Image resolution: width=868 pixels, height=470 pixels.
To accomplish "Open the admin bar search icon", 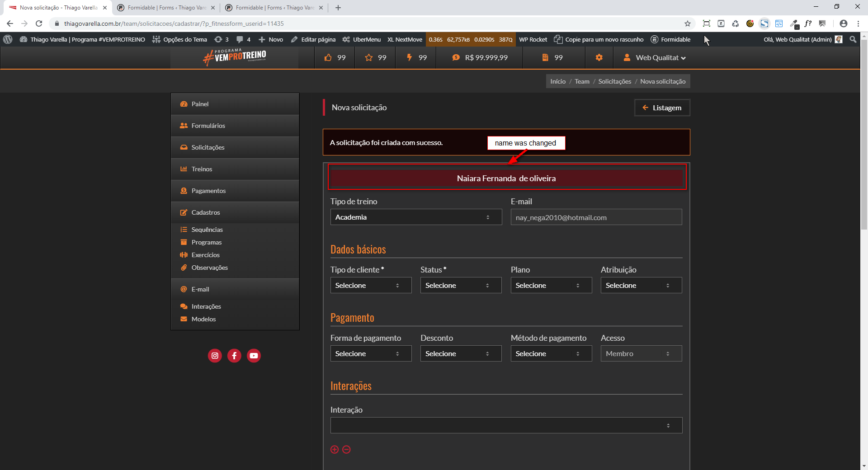I will [x=853, y=39].
